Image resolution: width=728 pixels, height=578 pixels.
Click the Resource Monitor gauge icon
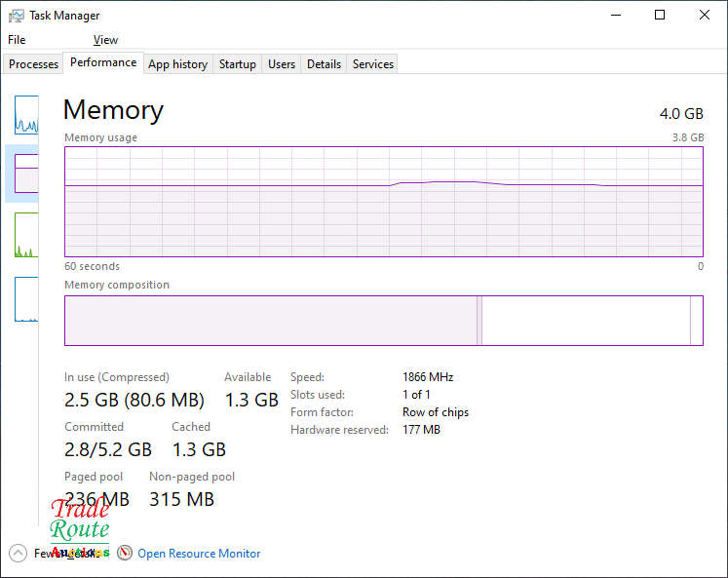click(125, 553)
